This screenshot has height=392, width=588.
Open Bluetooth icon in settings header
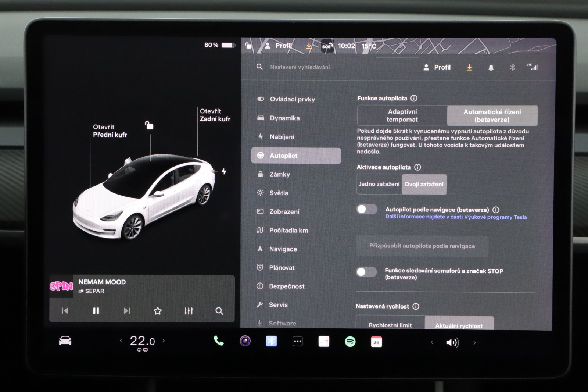click(x=512, y=67)
